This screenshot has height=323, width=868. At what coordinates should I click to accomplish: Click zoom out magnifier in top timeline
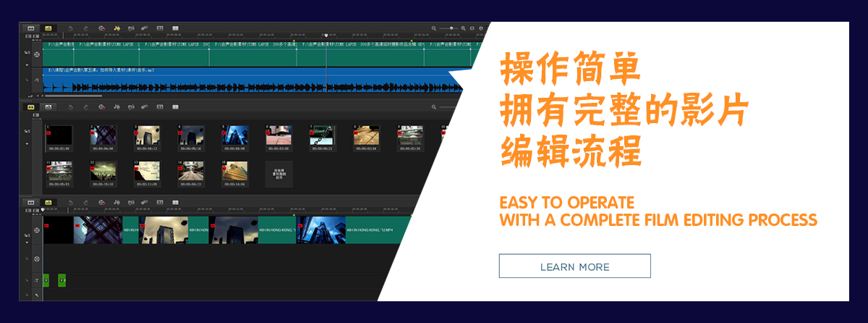[435, 28]
